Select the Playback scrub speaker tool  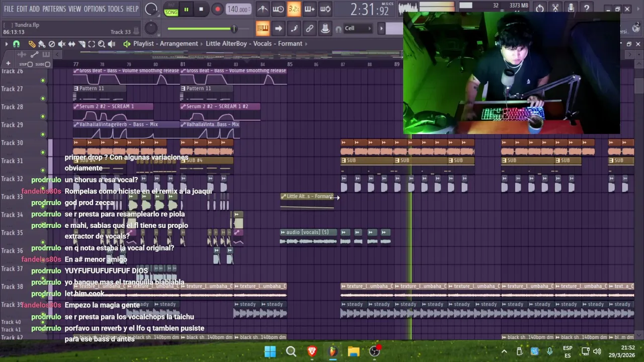point(112,44)
